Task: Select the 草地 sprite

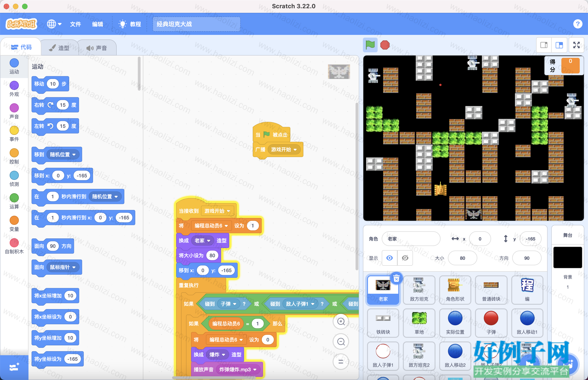Action: click(x=419, y=323)
